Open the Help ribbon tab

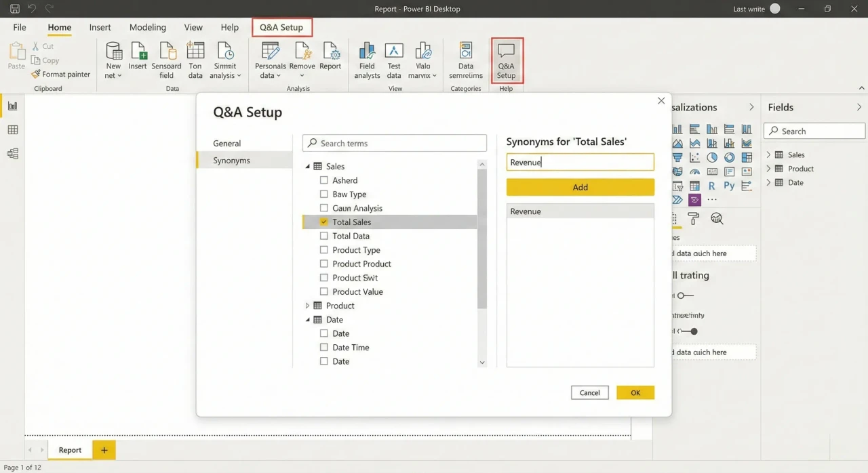pos(230,27)
